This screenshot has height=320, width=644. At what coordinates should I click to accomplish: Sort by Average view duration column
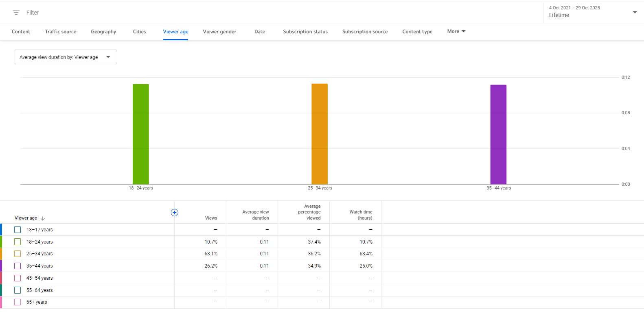pos(256,215)
